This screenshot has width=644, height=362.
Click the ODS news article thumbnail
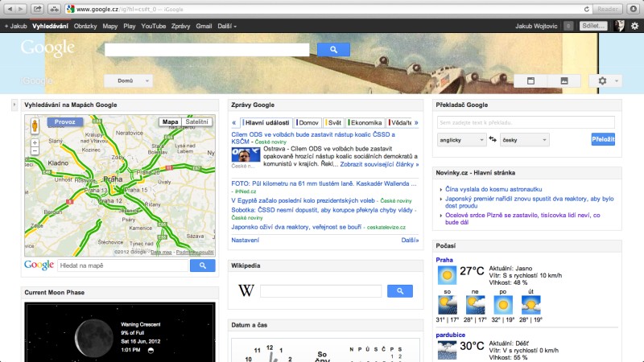point(246,154)
